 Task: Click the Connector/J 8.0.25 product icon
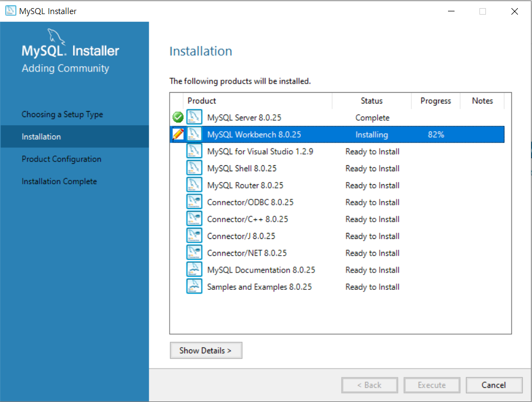coord(194,236)
